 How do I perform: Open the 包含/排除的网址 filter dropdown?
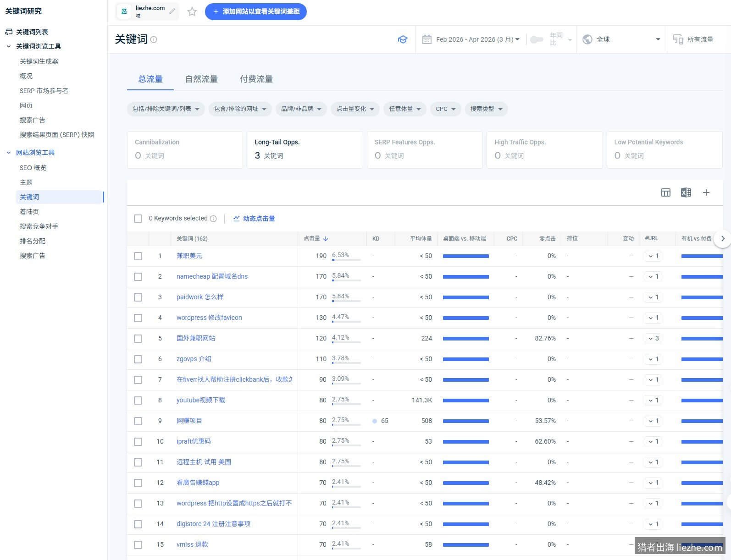240,109
